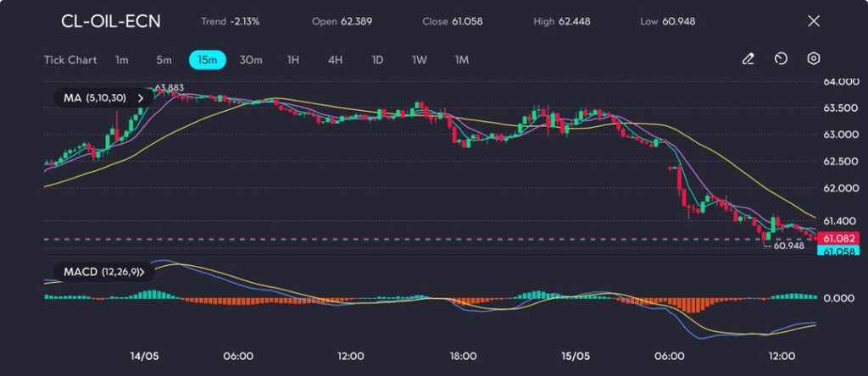Screen dimensions: 868x376
Task: Set chart interval to 1W
Action: click(x=420, y=60)
